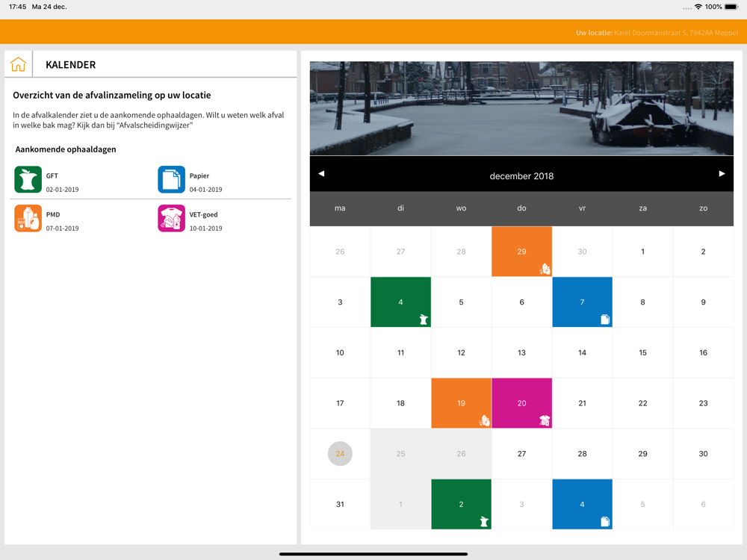The width and height of the screenshot is (747, 560).
Task: Select green GFT day 2 January
Action: (x=461, y=504)
